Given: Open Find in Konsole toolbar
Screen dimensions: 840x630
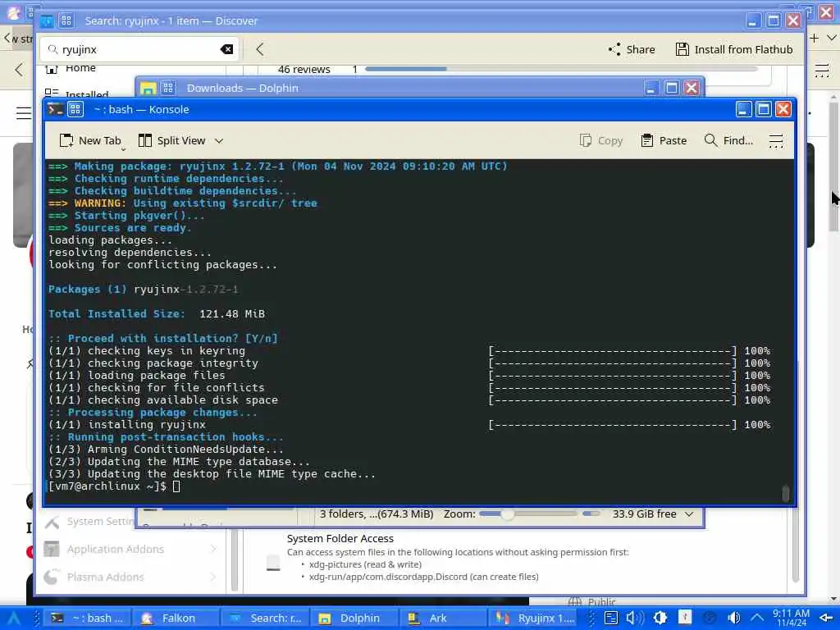Looking at the screenshot, I should 728,140.
